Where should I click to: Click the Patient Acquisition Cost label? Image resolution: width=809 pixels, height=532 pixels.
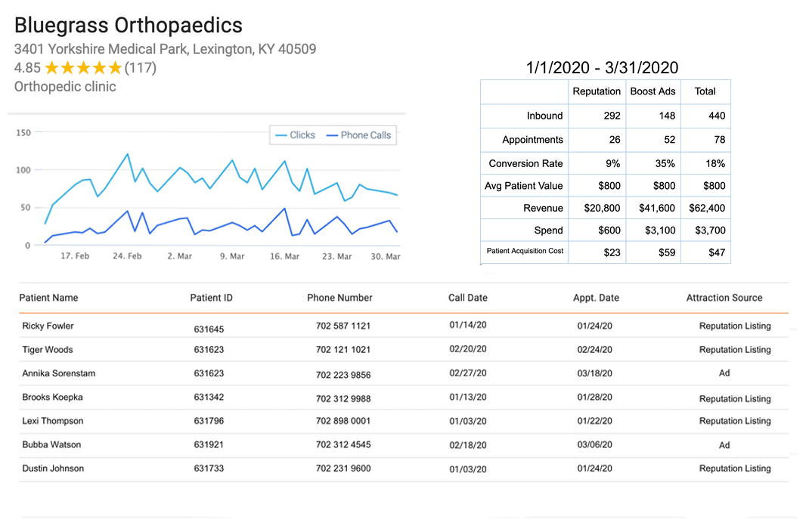coord(525,251)
